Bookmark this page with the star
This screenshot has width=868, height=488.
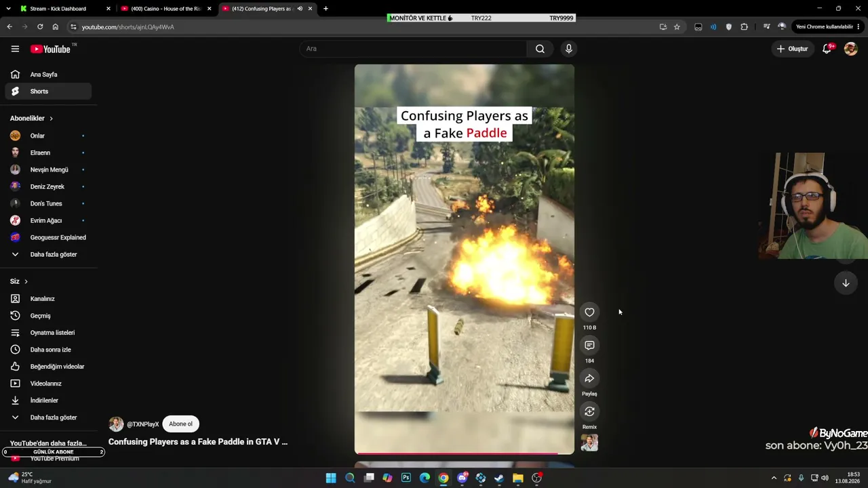click(677, 26)
